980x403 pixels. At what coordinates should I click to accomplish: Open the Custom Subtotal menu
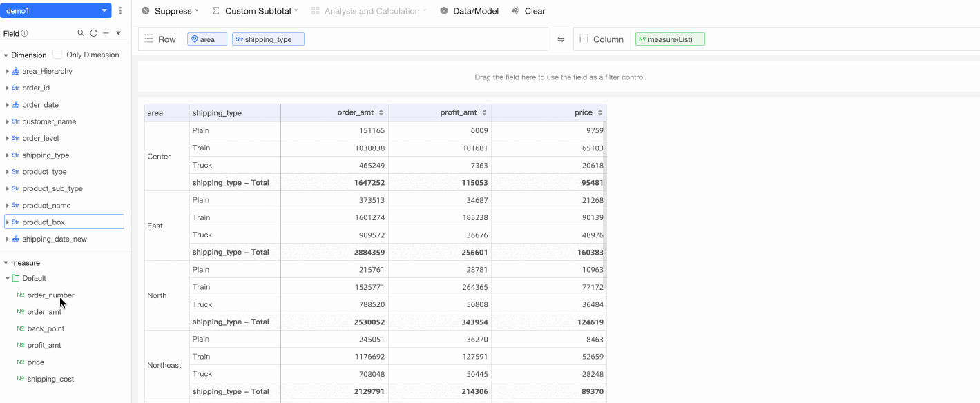tap(255, 11)
